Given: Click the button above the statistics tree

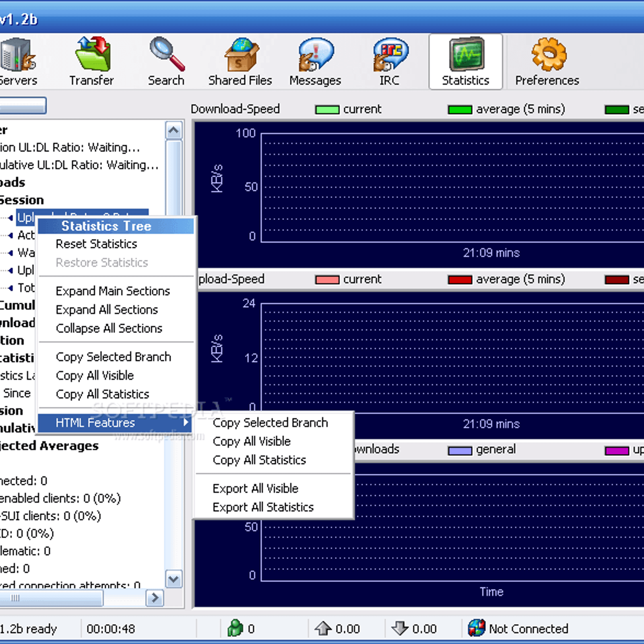Looking at the screenshot, I should pyautogui.click(x=23, y=105).
